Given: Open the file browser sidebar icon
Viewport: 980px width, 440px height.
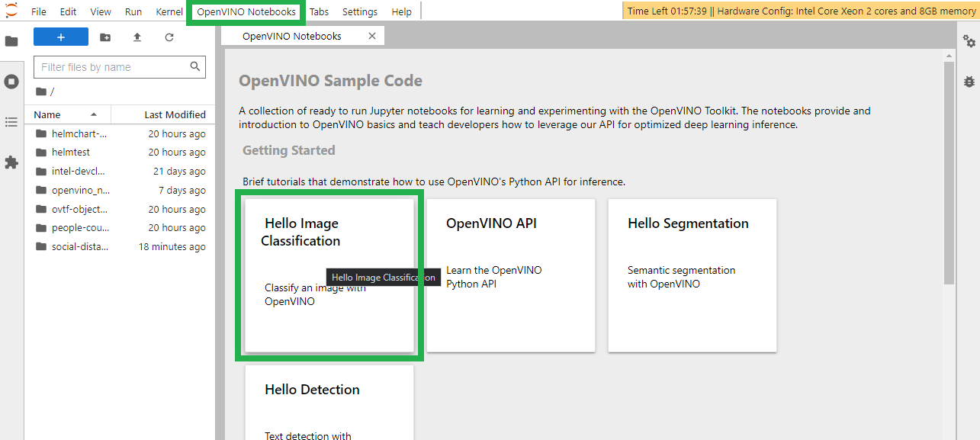Looking at the screenshot, I should 11,41.
